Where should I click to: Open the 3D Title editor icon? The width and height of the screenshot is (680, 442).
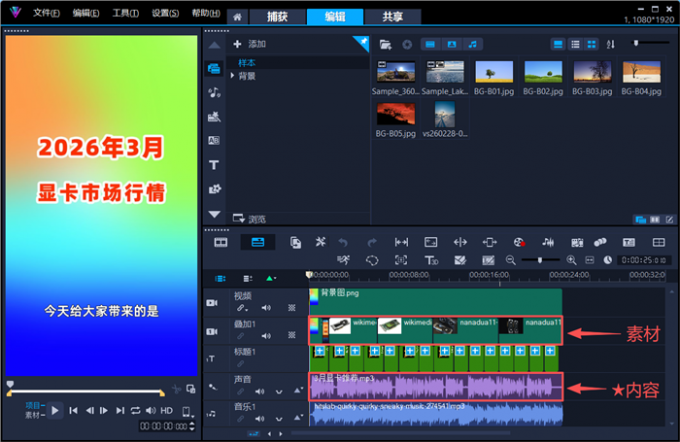(x=431, y=260)
